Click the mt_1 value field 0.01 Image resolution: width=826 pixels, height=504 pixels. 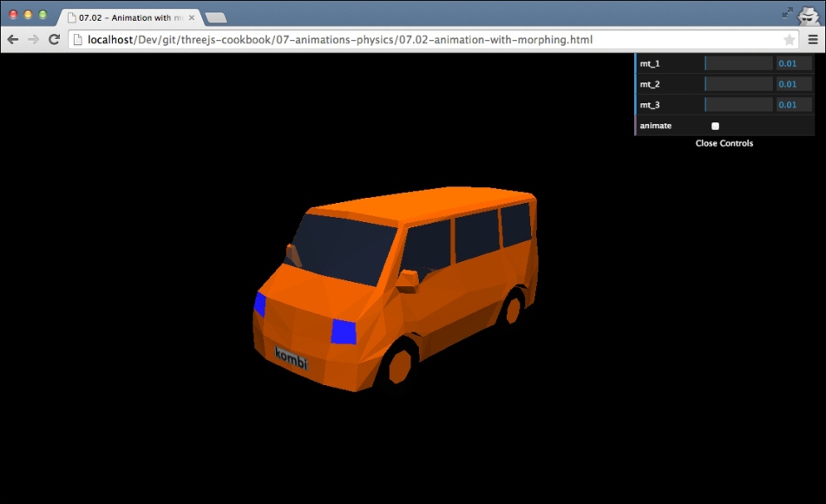[x=793, y=63]
